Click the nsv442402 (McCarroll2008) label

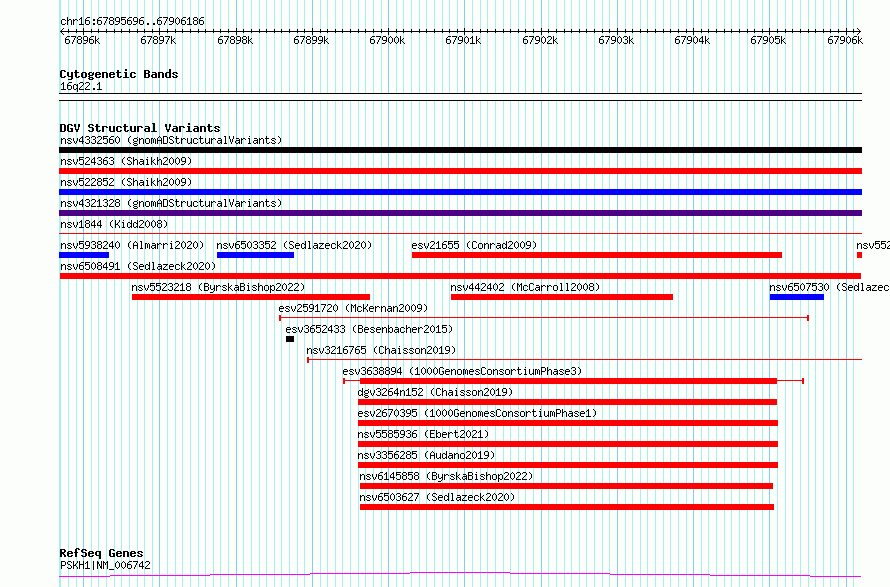(525, 287)
